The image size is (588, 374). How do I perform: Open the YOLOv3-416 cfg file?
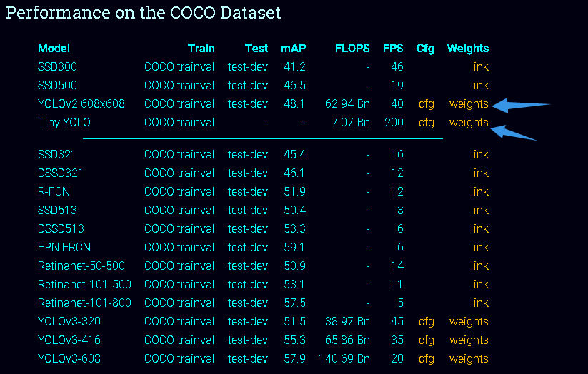(x=427, y=340)
